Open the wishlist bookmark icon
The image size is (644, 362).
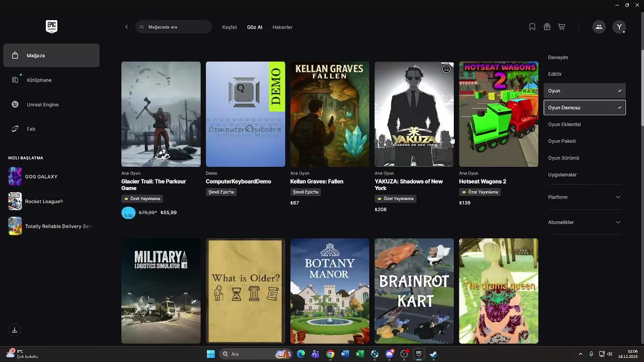[x=532, y=27]
